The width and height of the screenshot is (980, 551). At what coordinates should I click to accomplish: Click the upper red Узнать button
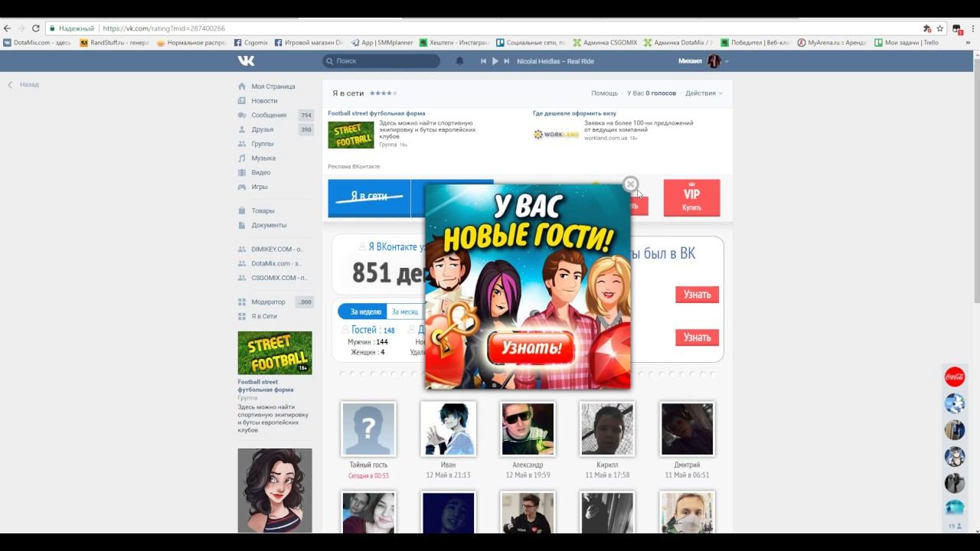(x=697, y=295)
